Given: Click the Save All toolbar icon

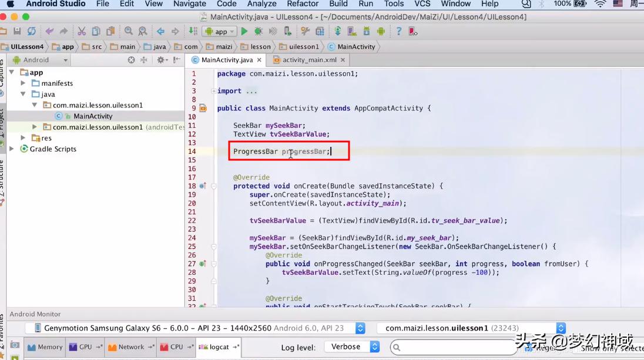Looking at the screenshot, I should tap(17, 31).
